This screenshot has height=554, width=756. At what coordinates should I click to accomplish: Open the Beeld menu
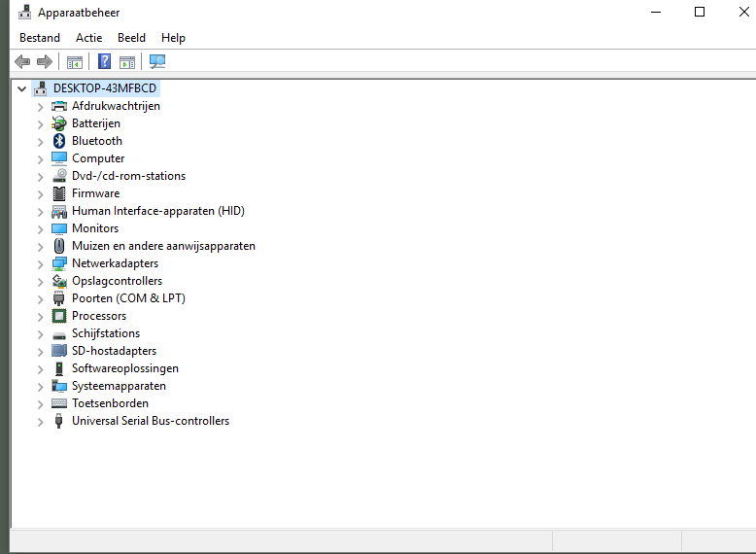(x=131, y=38)
